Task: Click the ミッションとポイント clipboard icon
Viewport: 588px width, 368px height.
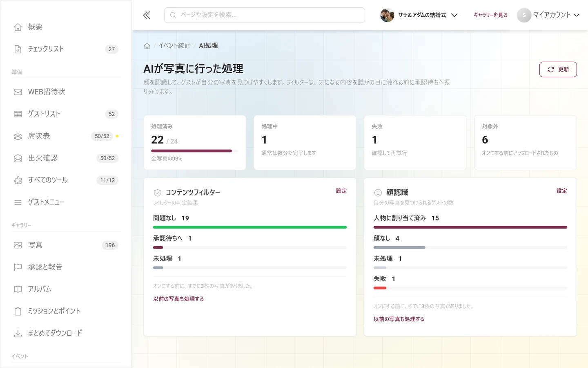Action: click(18, 312)
